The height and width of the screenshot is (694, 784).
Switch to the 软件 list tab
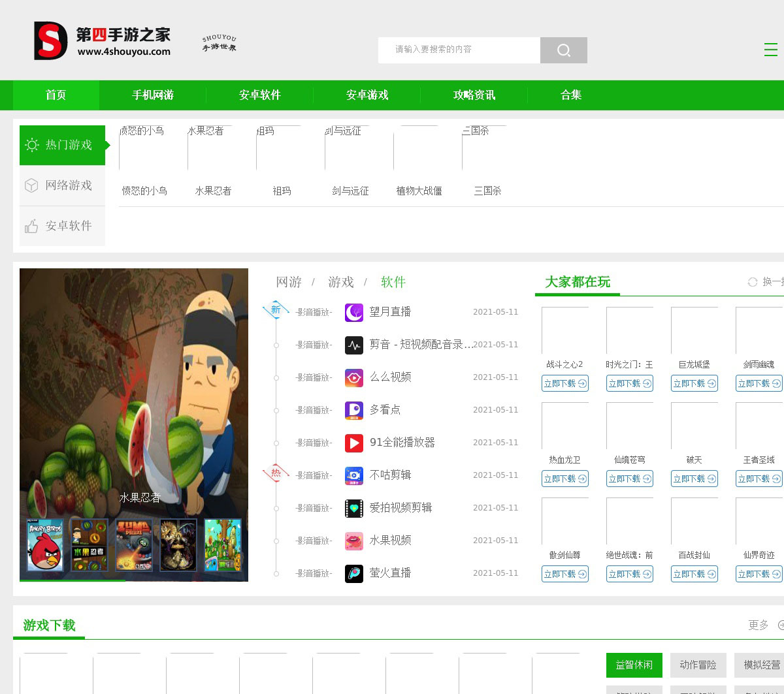[x=393, y=282]
